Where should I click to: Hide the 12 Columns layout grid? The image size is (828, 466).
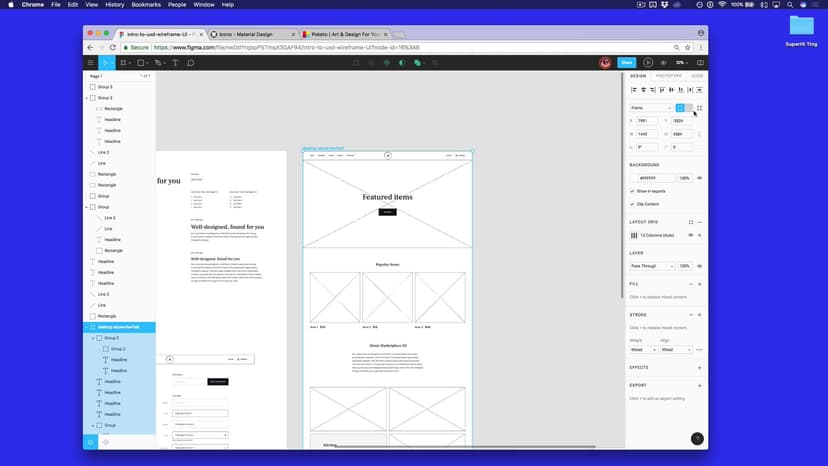[x=690, y=235]
